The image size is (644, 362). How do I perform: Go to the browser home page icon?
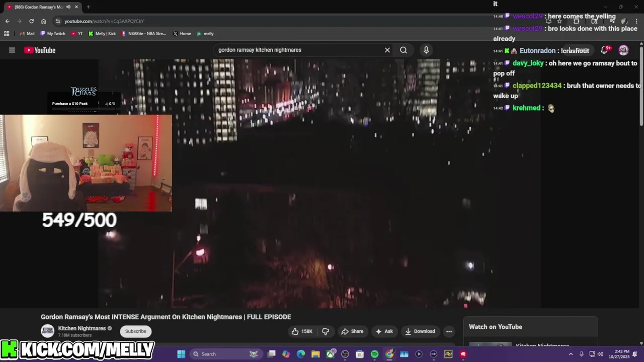[43, 21]
